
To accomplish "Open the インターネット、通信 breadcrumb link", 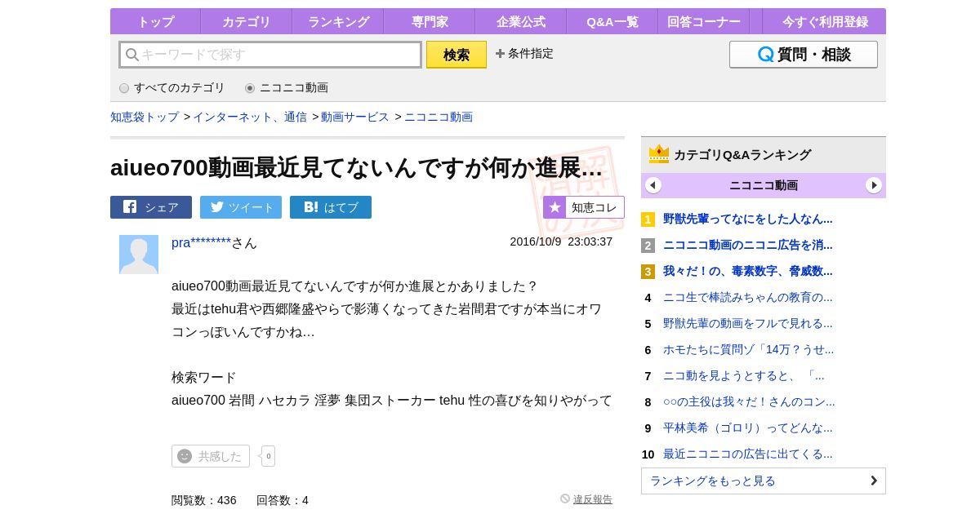I will (x=250, y=117).
